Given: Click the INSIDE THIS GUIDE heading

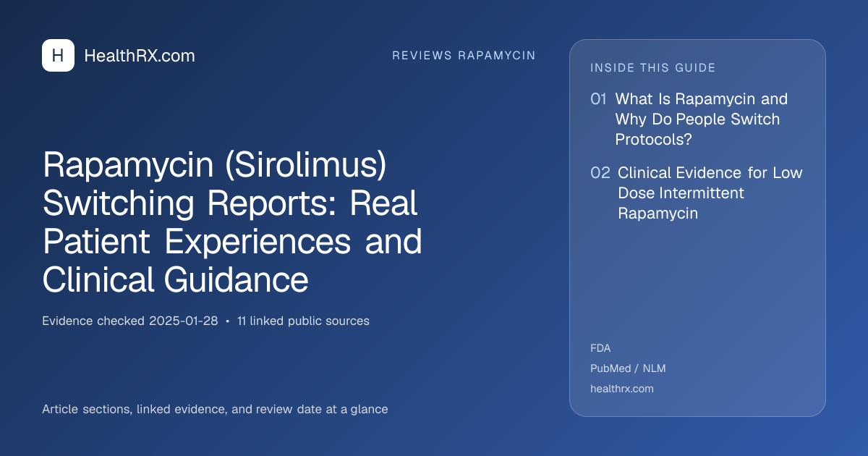Looking at the screenshot, I should pyautogui.click(x=653, y=68).
